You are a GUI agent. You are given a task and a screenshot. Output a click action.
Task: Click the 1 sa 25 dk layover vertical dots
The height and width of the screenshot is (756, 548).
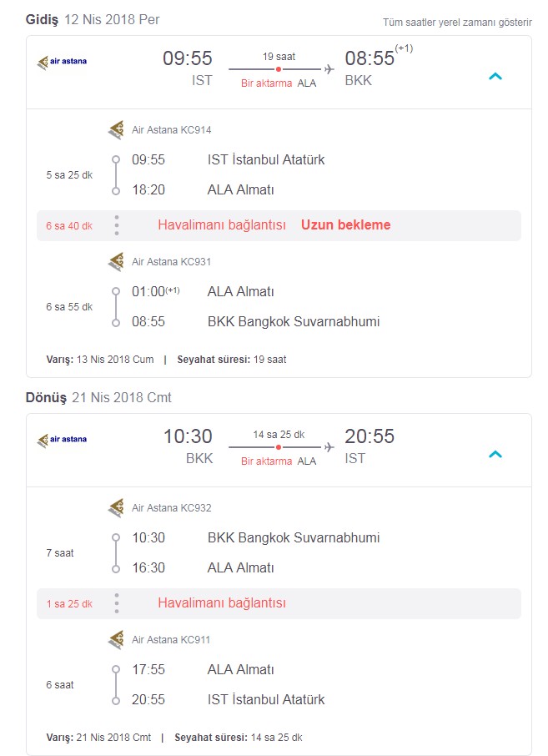click(x=117, y=603)
